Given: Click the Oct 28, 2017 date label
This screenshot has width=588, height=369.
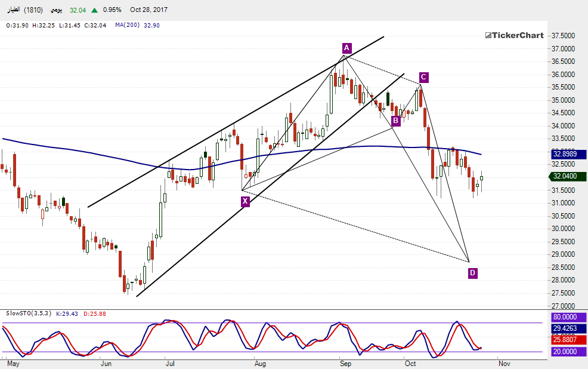Looking at the screenshot, I should [x=149, y=10].
